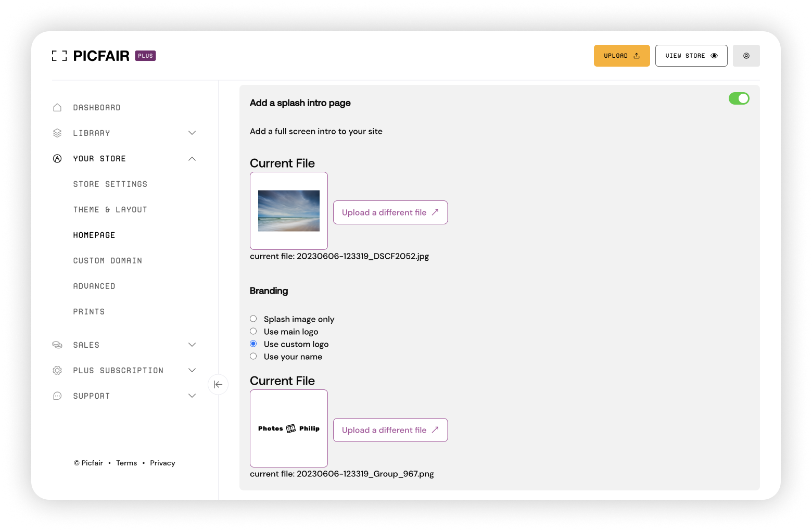Viewport: 812px width, 531px height.
Task: Expand the Sales section chevron
Action: pyautogui.click(x=192, y=345)
